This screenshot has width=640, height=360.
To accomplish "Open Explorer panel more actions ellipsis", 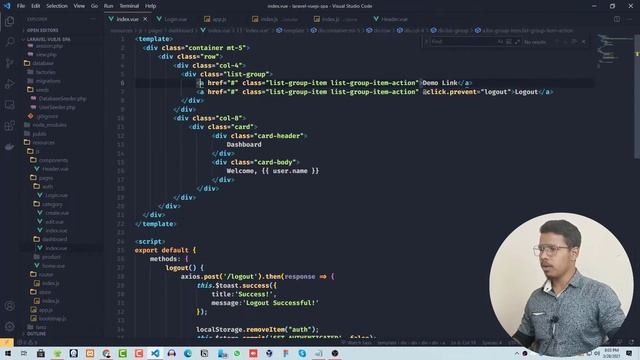I will tap(93, 19).
